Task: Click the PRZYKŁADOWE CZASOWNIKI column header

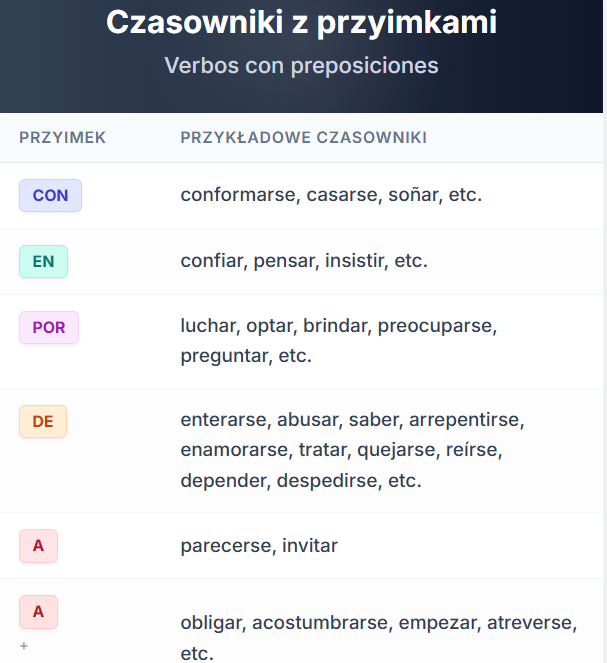Action: [304, 138]
